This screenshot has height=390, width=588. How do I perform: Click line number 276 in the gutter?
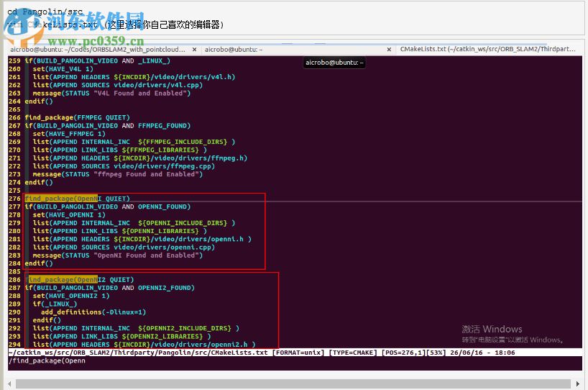(x=15, y=199)
